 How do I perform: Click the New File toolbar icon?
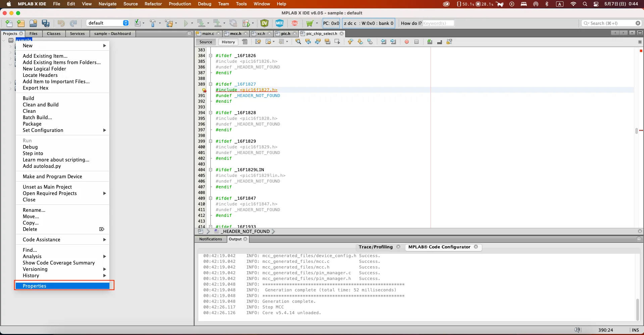pyautogui.click(x=9, y=23)
